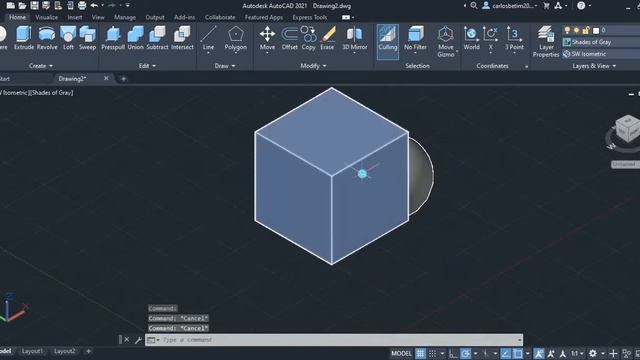Image resolution: width=640 pixels, height=360 pixels.
Task: Open the search magnifier in title bar
Action: click(x=473, y=5)
